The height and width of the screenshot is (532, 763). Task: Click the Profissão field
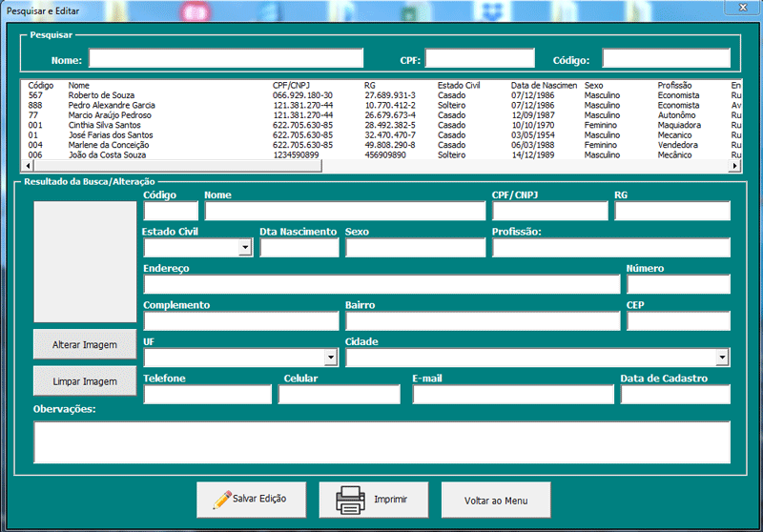click(611, 248)
